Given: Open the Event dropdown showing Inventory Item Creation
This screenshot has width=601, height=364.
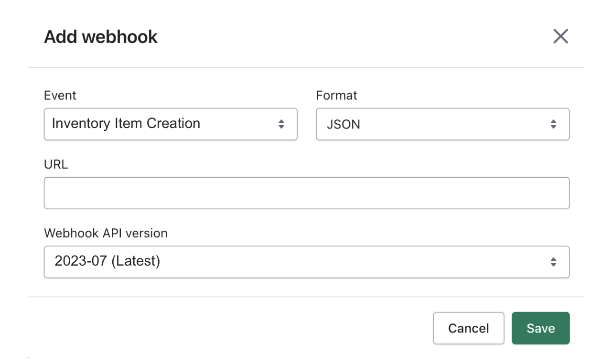Looking at the screenshot, I should 171,124.
